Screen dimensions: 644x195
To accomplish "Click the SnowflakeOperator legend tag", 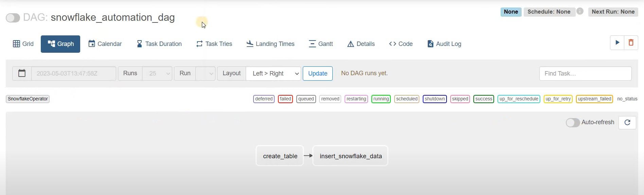I will click(x=28, y=99).
